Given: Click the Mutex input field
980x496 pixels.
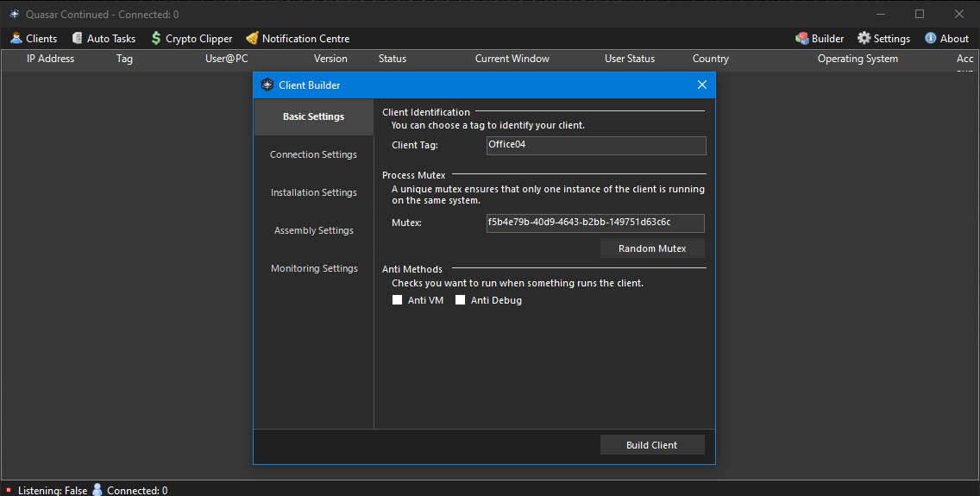Looking at the screenshot, I should point(595,223).
